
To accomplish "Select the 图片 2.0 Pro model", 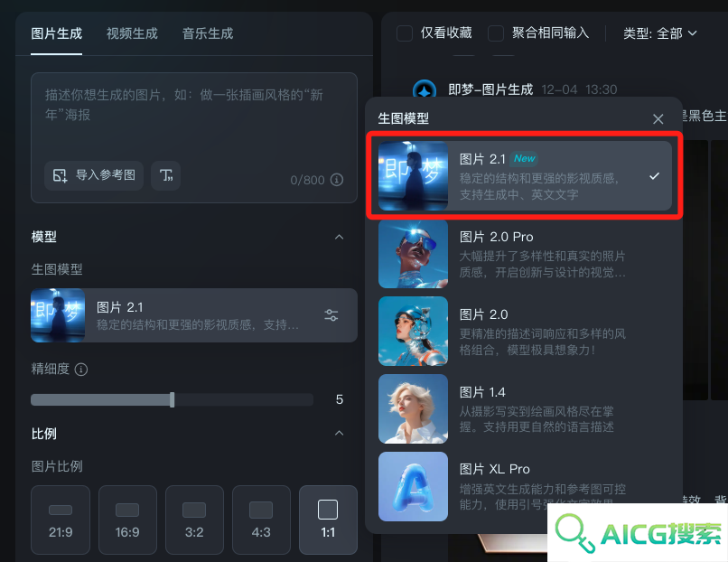I will [525, 254].
